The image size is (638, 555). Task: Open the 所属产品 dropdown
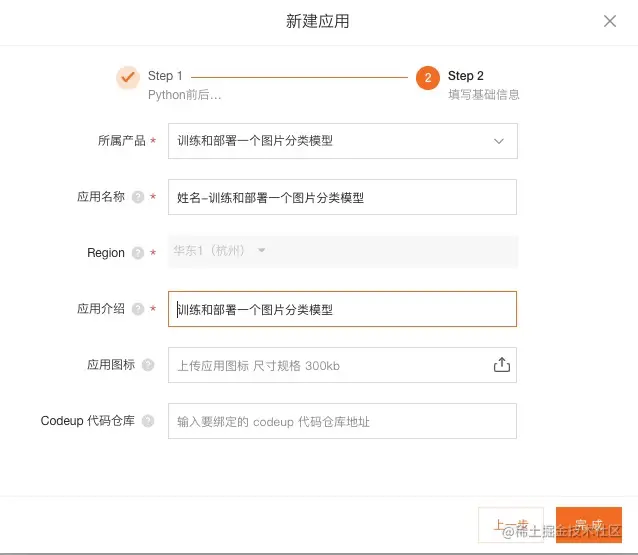click(343, 141)
